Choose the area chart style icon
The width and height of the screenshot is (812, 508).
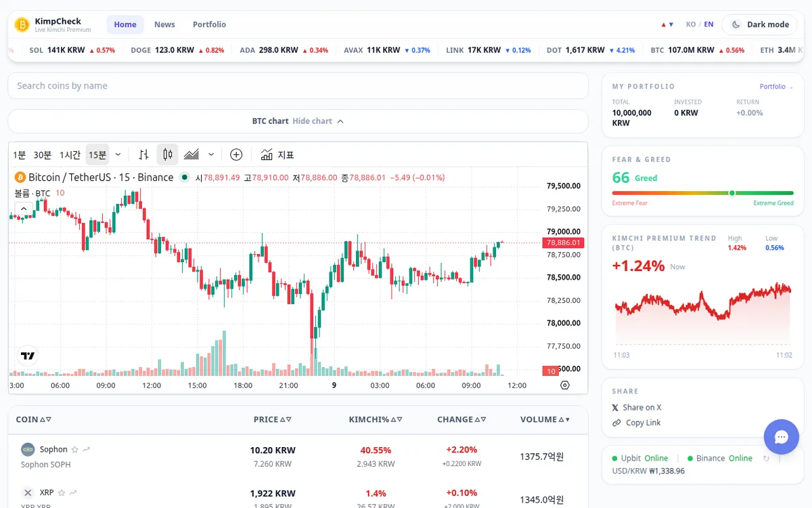click(x=191, y=154)
